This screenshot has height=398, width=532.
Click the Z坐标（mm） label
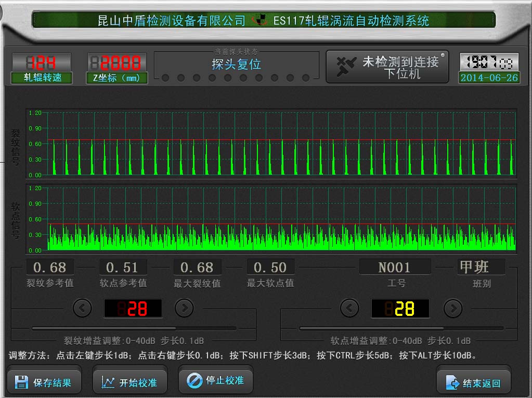pos(116,78)
